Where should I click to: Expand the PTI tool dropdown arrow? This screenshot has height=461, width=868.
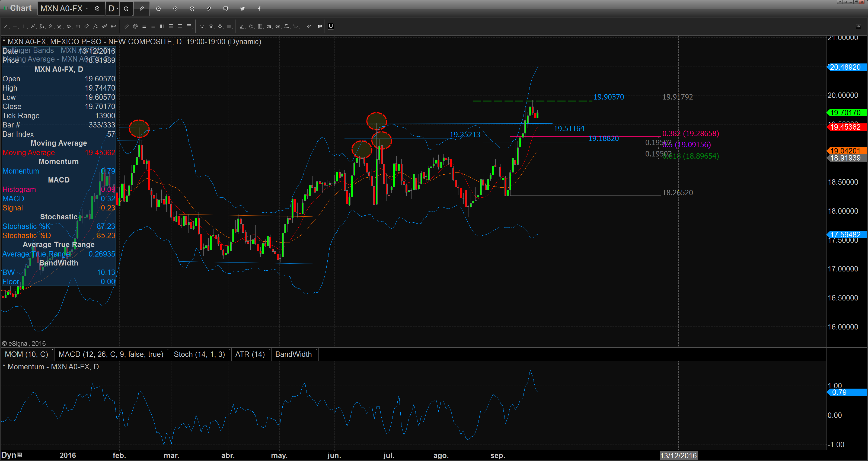pos(291,28)
